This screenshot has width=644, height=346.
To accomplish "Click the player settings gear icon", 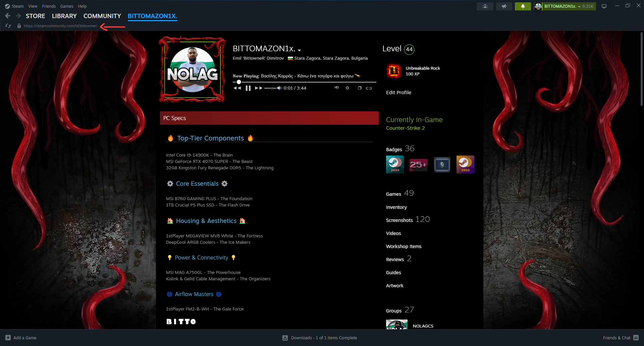I will (x=347, y=88).
